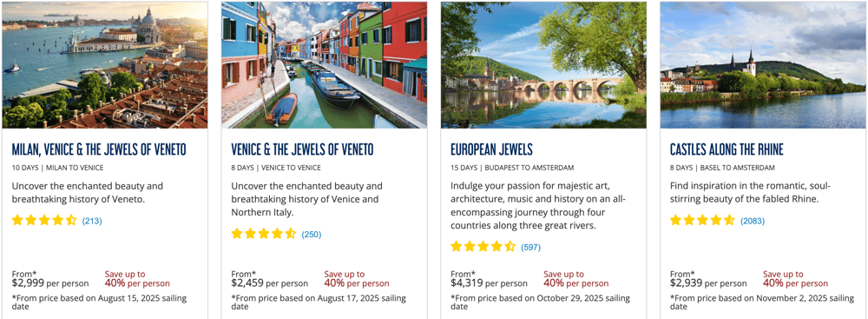Click the 15 Days Budapest to Amsterdam text
Image resolution: width=868 pixels, height=319 pixels.
click(x=512, y=168)
